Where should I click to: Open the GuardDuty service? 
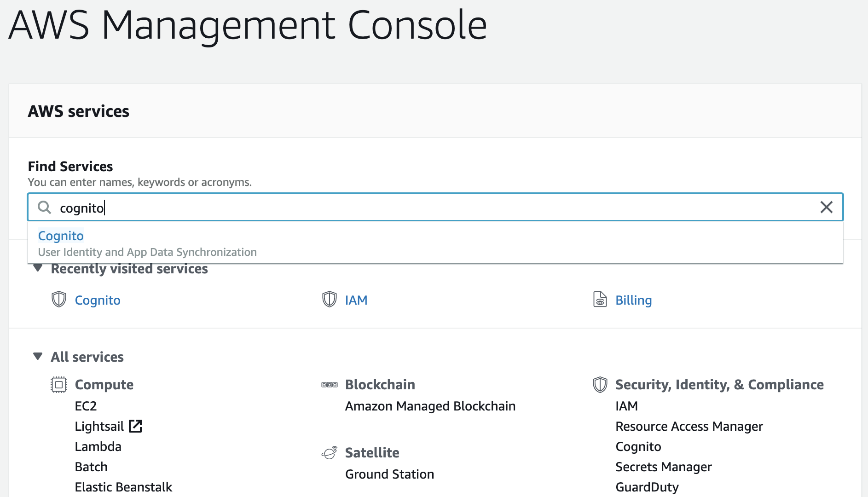click(x=647, y=487)
